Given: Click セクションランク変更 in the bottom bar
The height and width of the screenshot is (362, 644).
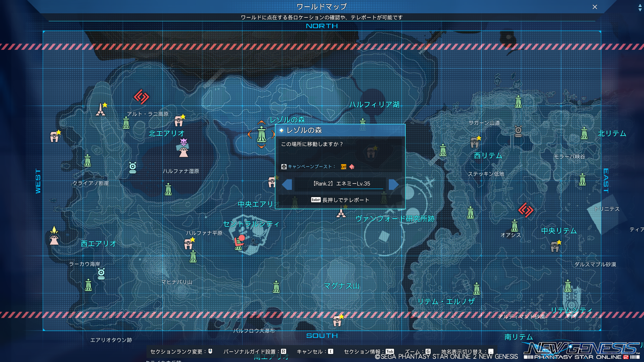Looking at the screenshot, I should [x=182, y=351].
